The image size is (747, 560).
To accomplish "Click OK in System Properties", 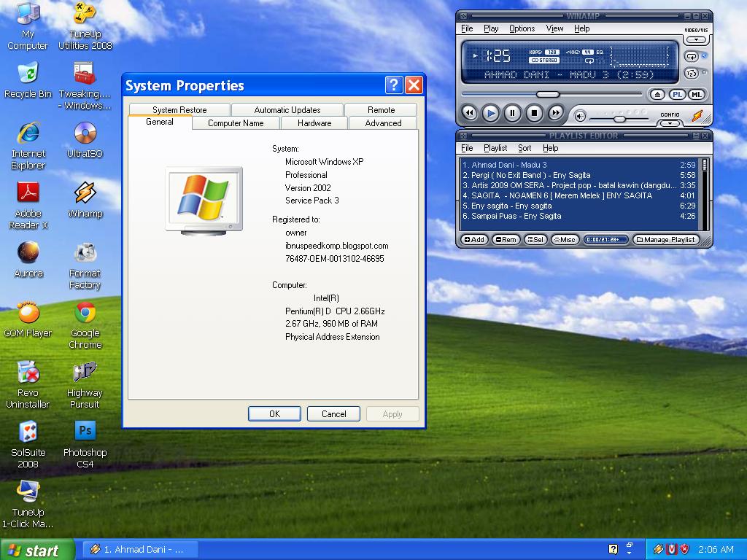I will pos(274,414).
